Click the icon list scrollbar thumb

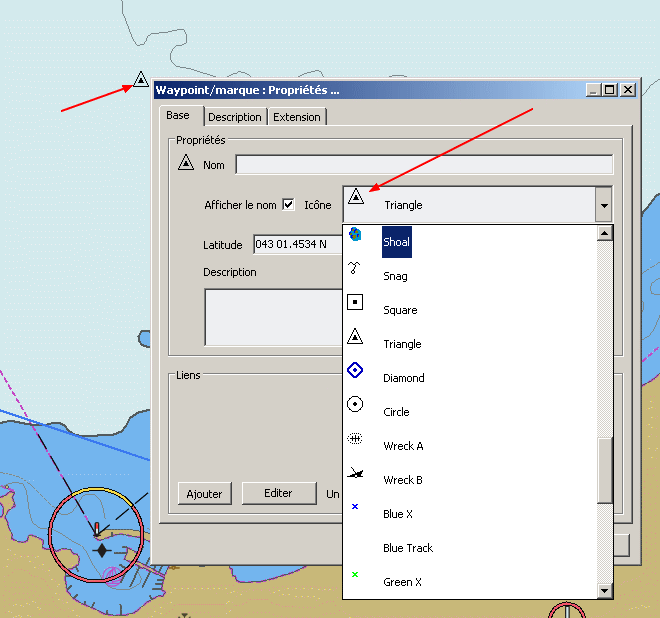604,471
